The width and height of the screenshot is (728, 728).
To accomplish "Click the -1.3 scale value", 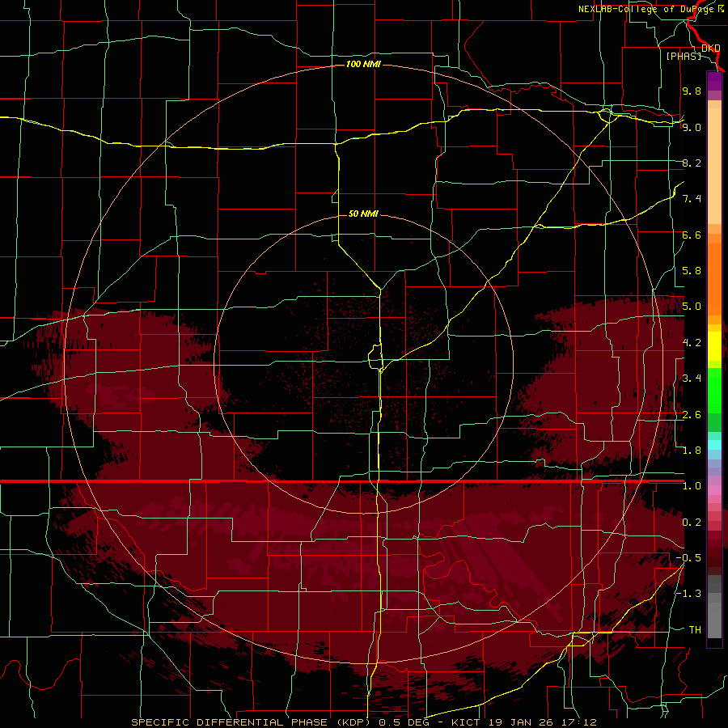I will 688,594.
